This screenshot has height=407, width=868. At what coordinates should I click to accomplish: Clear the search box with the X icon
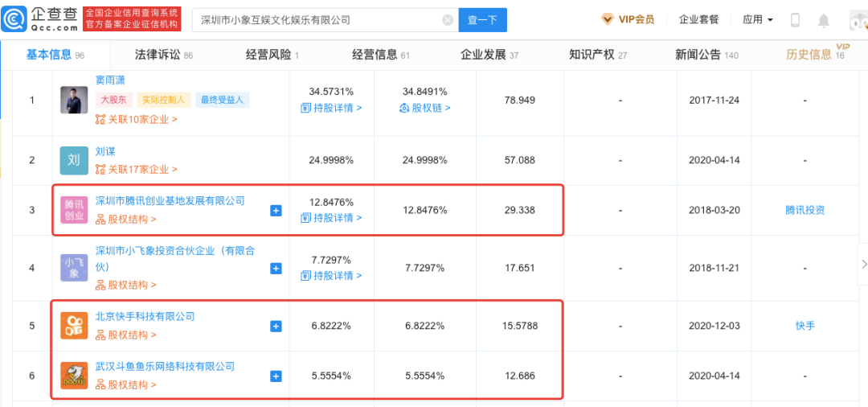point(448,20)
